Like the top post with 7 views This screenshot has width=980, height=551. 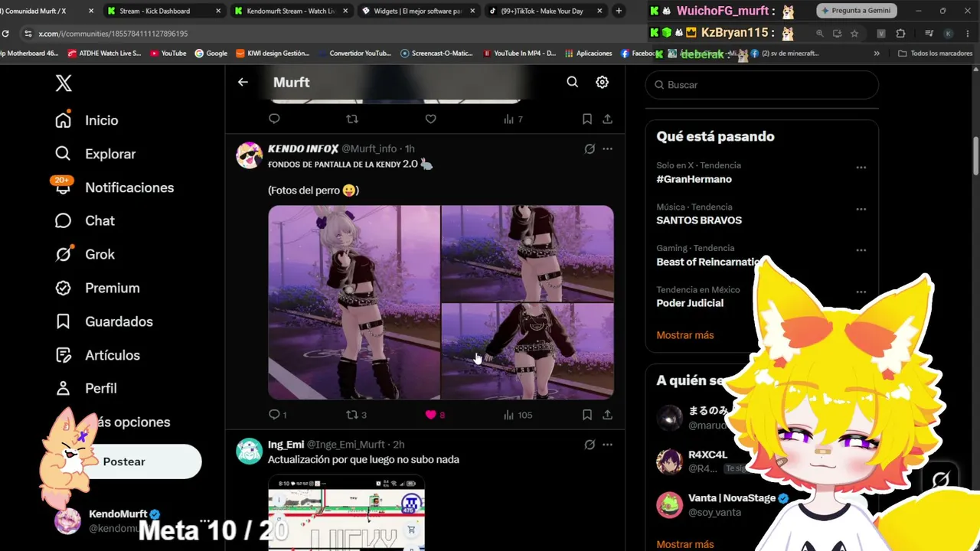tap(430, 119)
